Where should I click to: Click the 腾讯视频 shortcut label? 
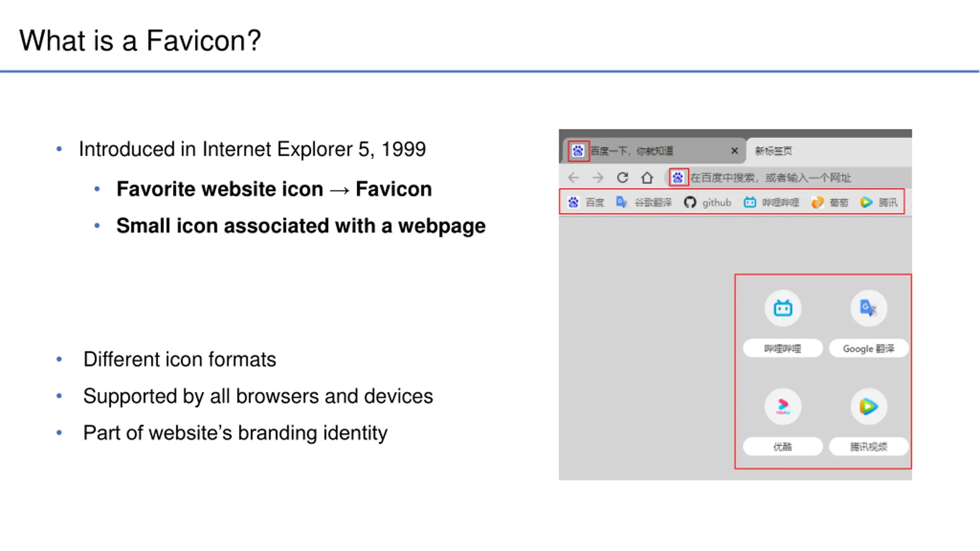pyautogui.click(x=869, y=447)
